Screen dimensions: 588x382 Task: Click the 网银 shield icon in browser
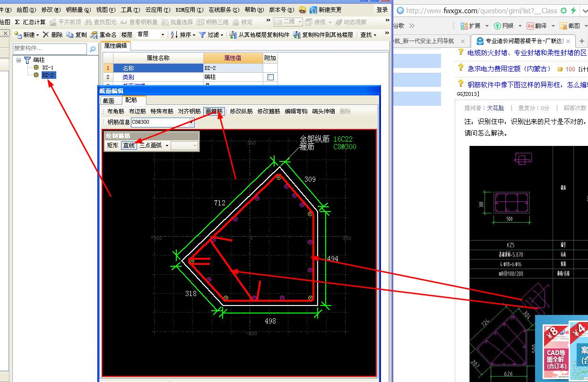click(497, 26)
